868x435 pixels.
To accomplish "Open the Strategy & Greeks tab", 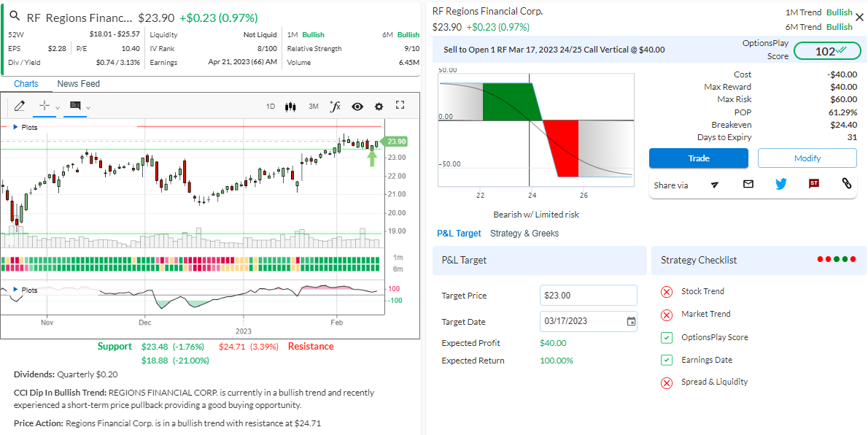I will click(524, 234).
